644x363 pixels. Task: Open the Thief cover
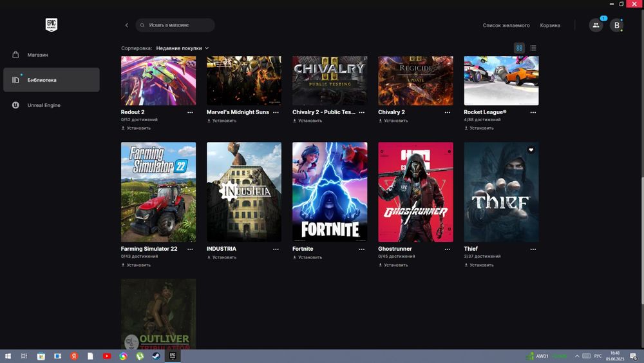click(x=502, y=192)
